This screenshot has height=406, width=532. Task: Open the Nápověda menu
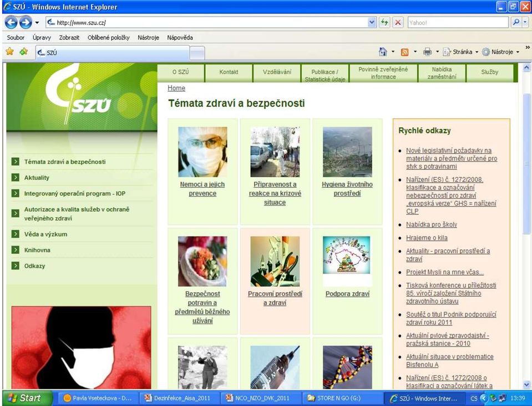pos(180,37)
